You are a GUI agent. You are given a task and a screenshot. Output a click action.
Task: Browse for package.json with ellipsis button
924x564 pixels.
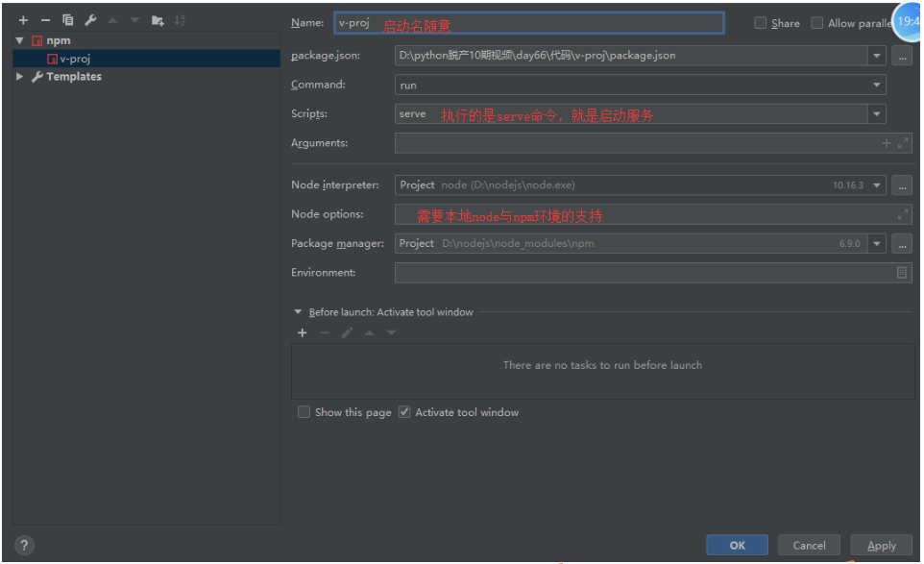(x=902, y=56)
